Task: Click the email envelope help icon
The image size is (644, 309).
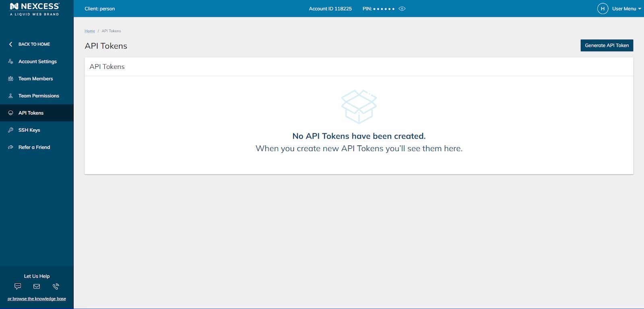Action: pyautogui.click(x=37, y=286)
